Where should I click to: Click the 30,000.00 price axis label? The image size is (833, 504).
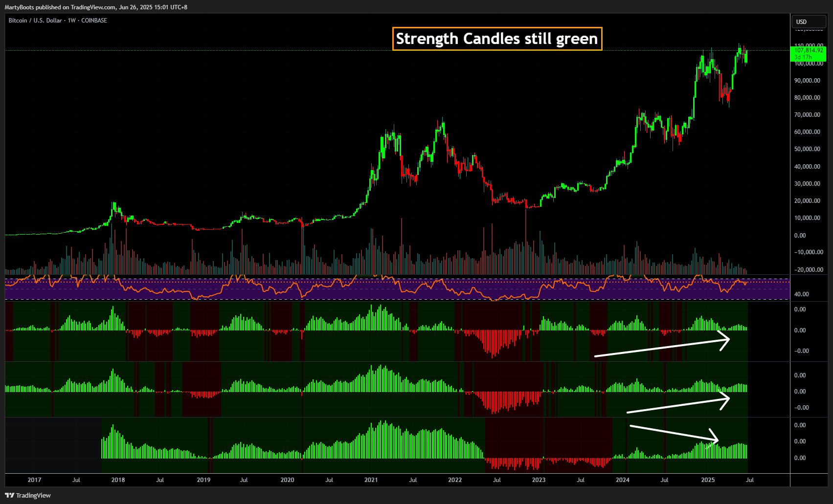(x=808, y=184)
